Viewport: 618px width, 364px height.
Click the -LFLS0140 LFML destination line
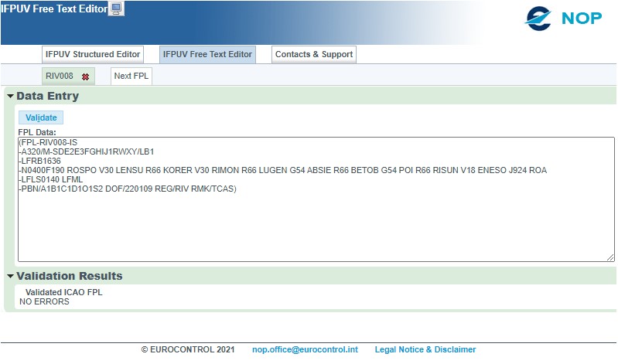pyautogui.click(x=51, y=179)
